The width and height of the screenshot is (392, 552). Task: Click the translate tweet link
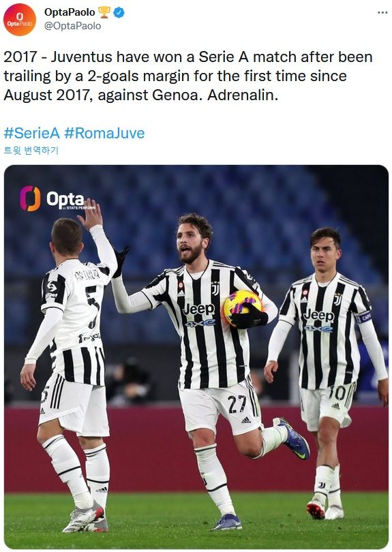pyautogui.click(x=31, y=151)
